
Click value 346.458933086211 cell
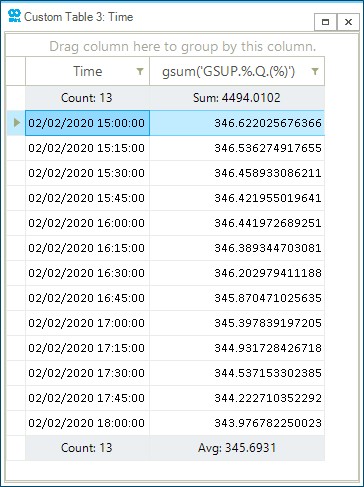(237, 173)
